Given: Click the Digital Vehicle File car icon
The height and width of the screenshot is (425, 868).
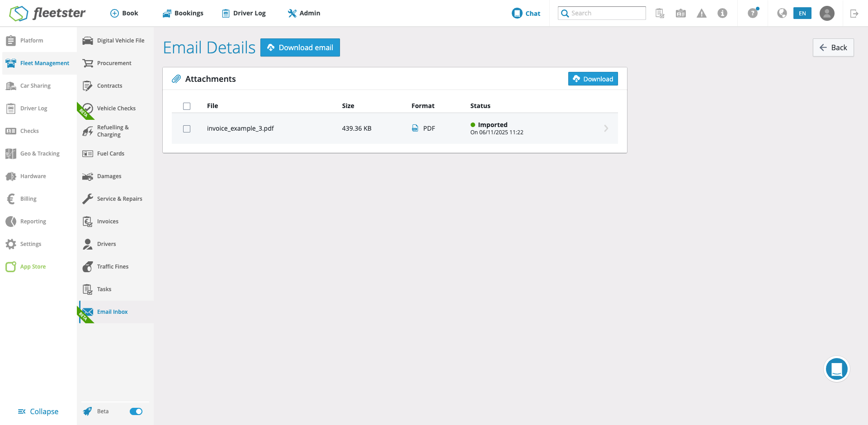Looking at the screenshot, I should pos(88,41).
